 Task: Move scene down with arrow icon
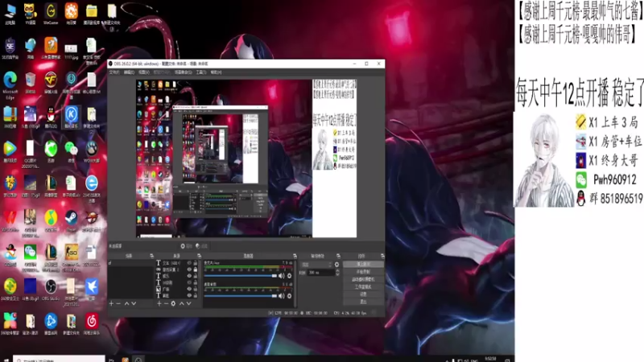tap(134, 304)
